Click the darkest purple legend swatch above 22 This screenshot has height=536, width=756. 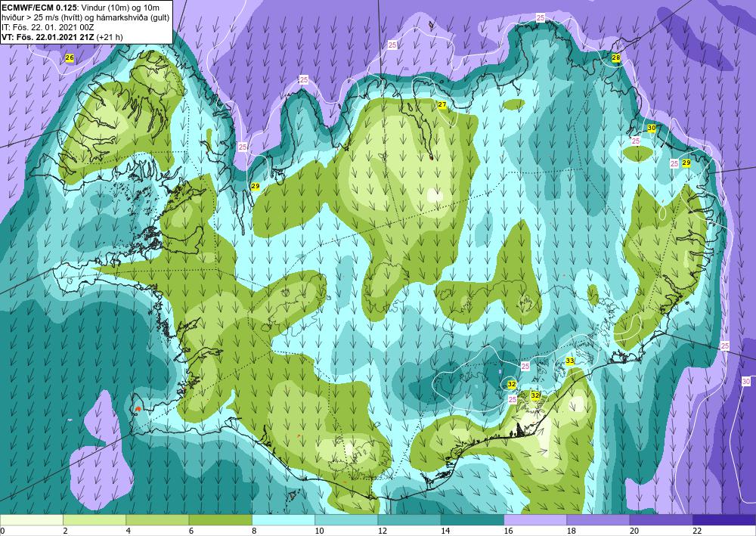pyautogui.click(x=724, y=520)
